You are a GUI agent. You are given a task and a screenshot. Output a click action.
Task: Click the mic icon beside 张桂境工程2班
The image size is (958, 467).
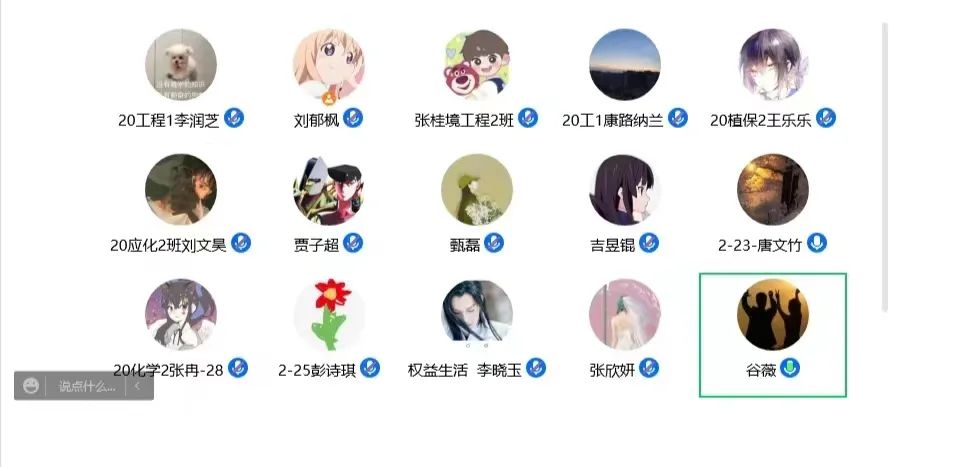click(528, 117)
